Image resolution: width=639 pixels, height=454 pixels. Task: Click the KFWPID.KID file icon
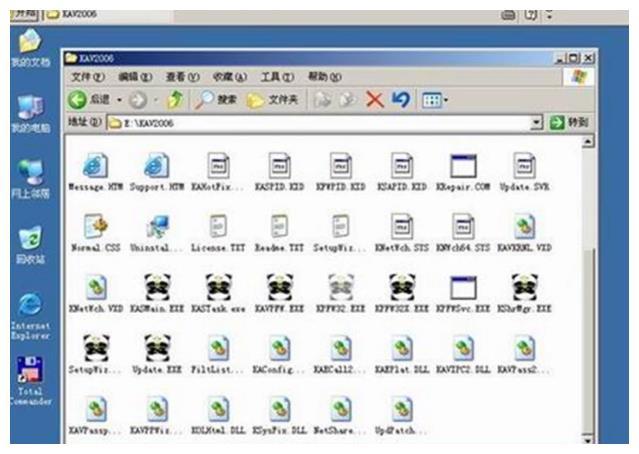[341, 165]
